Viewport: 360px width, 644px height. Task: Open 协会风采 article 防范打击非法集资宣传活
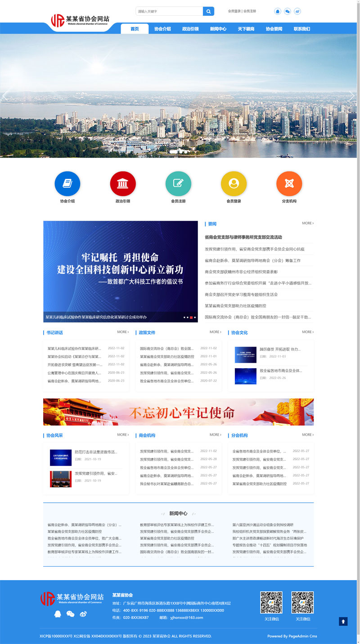coord(96,452)
